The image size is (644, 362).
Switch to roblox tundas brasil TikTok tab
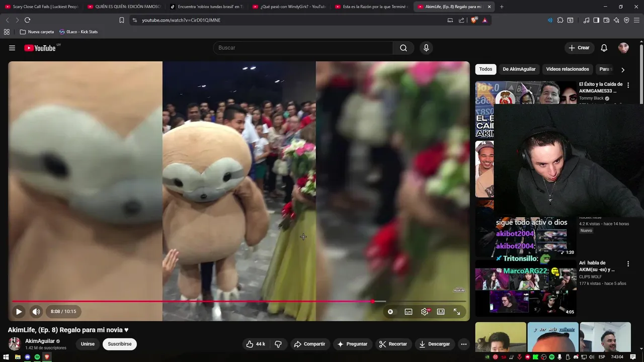[206, 7]
